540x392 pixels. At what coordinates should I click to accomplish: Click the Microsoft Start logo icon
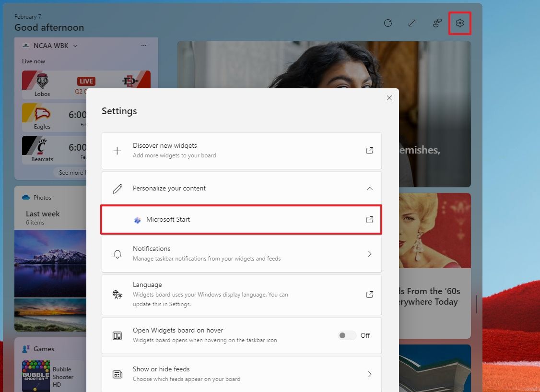click(x=138, y=220)
